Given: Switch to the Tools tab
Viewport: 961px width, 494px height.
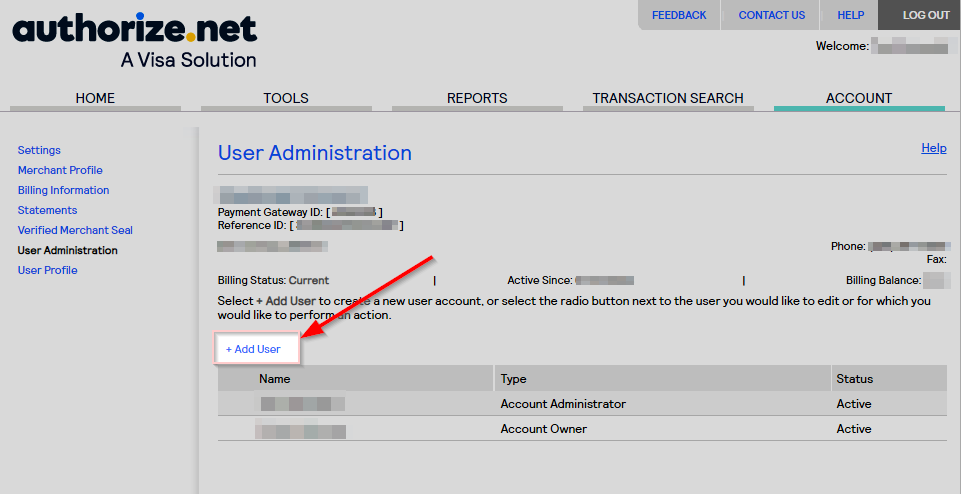Looking at the screenshot, I should tap(286, 98).
